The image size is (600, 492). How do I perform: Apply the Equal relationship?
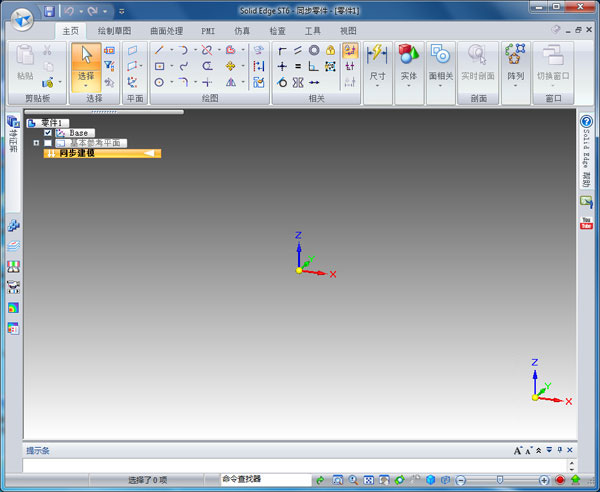point(298,66)
